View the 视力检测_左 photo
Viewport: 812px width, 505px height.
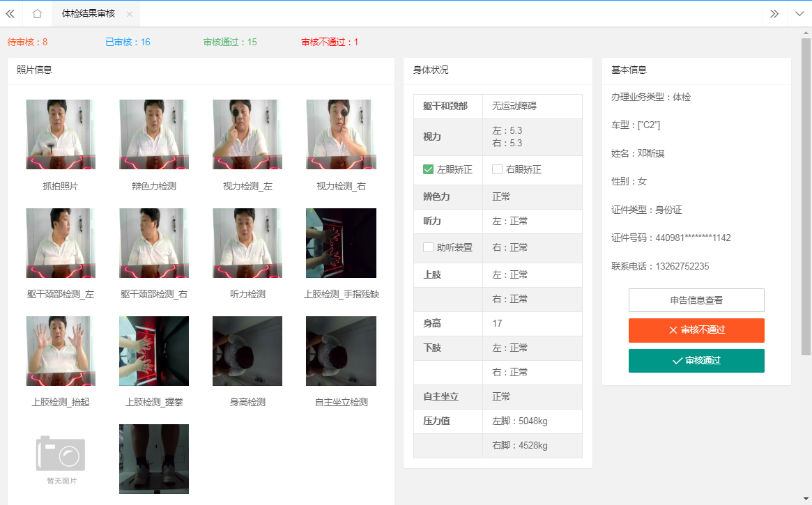click(247, 134)
